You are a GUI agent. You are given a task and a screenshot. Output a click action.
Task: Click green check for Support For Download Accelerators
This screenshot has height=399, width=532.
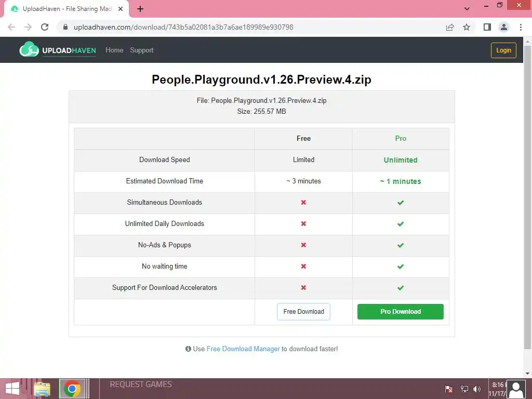[401, 288]
